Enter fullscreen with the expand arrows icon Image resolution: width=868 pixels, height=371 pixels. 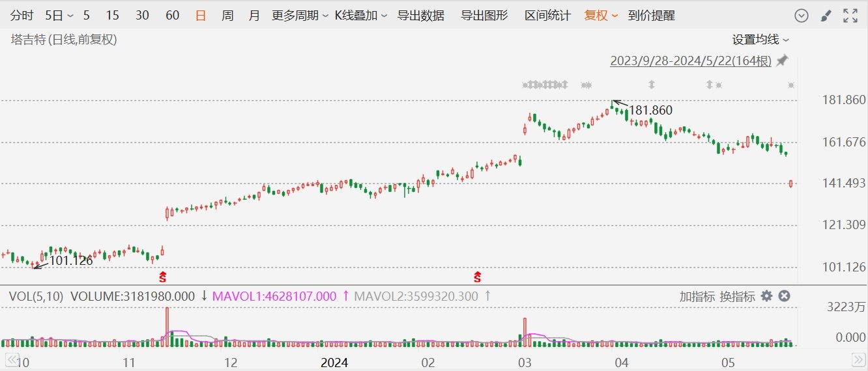coord(850,16)
